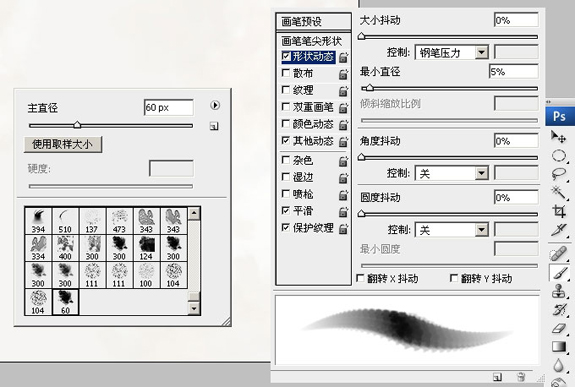The width and height of the screenshot is (575, 387).
Task: Open 画笔笔尖形状 section
Action: click(312, 41)
